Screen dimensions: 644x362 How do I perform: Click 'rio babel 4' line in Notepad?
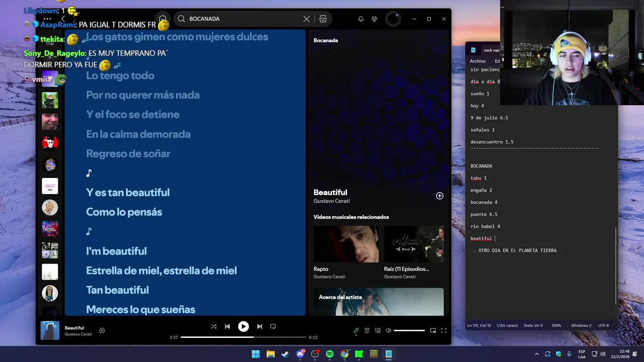[x=485, y=226]
